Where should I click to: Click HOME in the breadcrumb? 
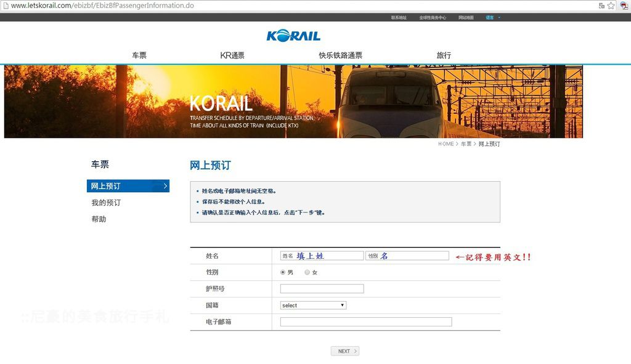(x=446, y=144)
